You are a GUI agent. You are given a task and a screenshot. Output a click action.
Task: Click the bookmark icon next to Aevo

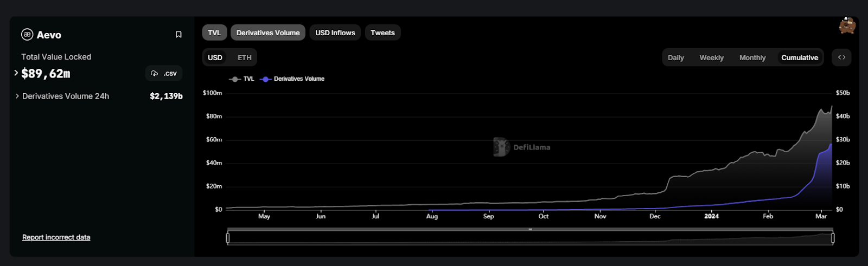tap(178, 35)
